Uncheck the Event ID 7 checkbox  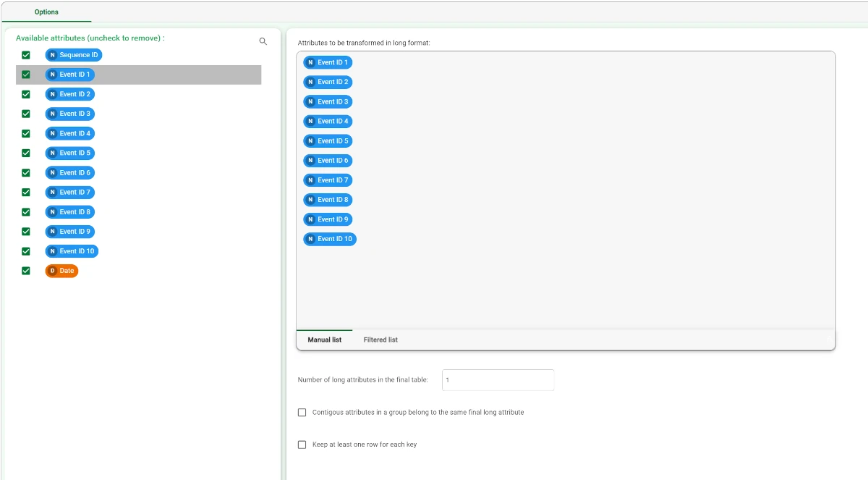coord(26,192)
